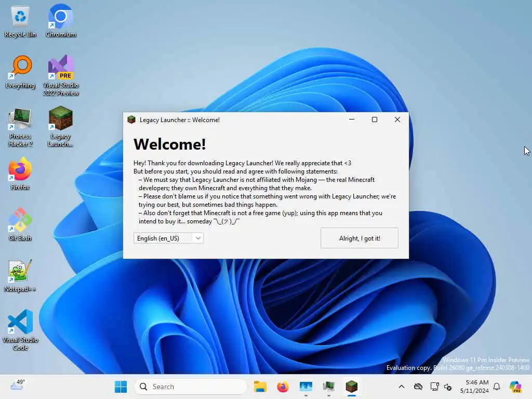Click the display connection tray icon
The height and width of the screenshot is (399, 532).
pyautogui.click(x=434, y=387)
